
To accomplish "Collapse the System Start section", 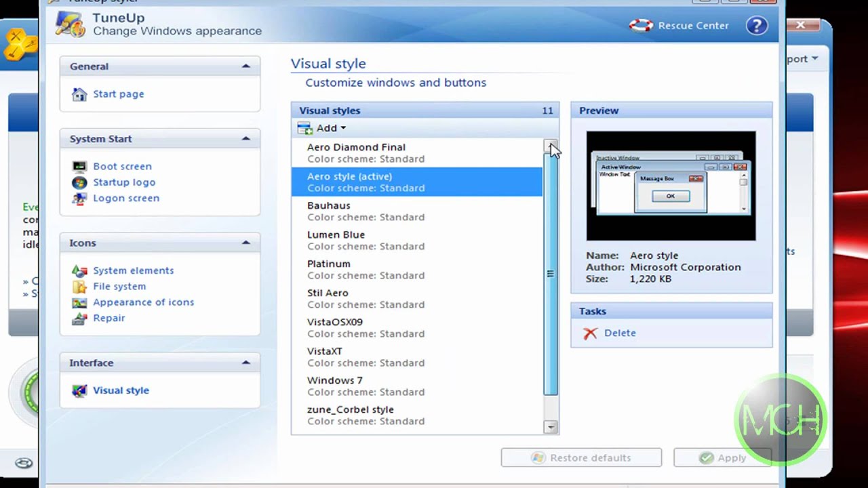I will click(245, 138).
